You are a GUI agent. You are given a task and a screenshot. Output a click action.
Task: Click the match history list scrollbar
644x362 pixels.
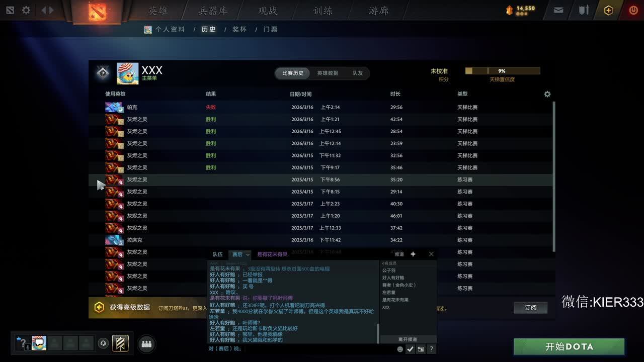(554, 176)
